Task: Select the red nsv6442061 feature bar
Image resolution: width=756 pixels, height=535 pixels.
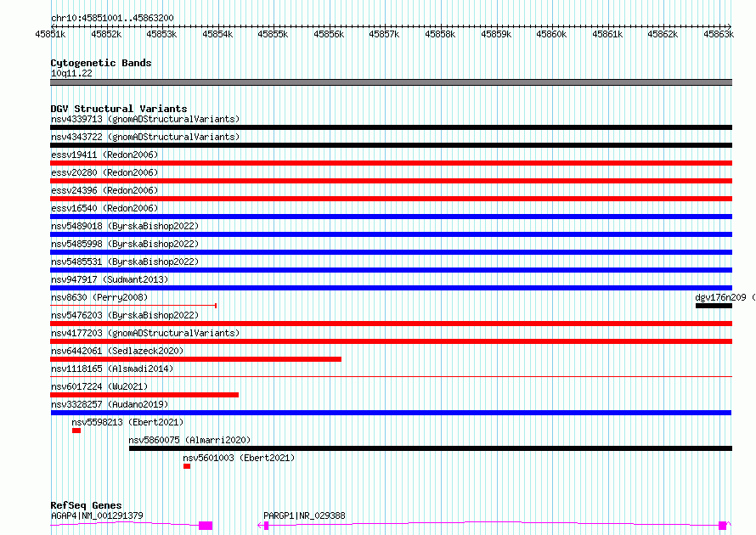Action: (x=195, y=359)
